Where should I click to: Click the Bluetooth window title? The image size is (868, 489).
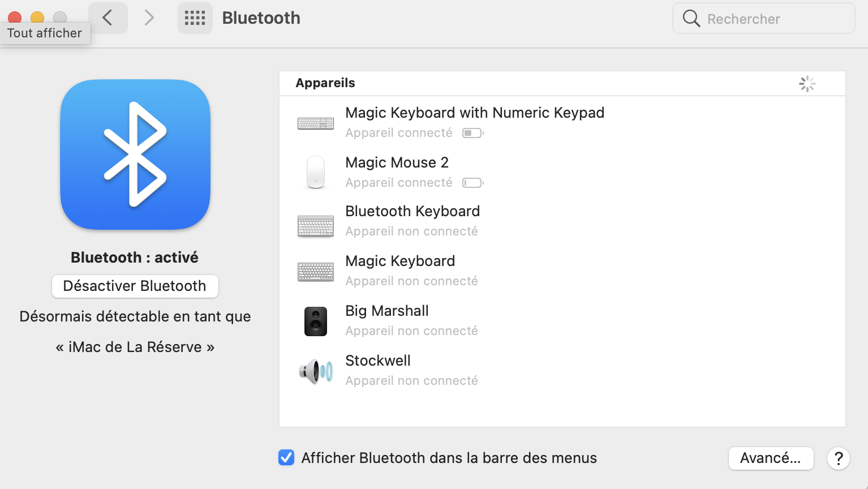click(x=261, y=18)
